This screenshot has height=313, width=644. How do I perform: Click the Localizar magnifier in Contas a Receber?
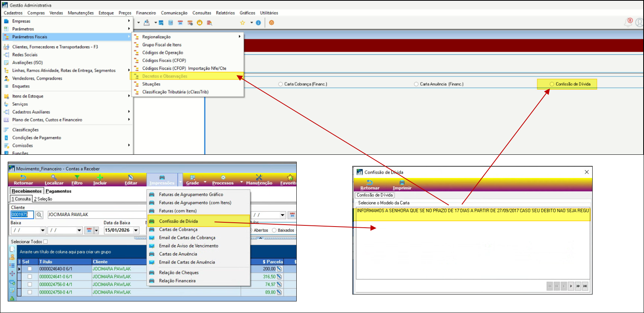[54, 179]
